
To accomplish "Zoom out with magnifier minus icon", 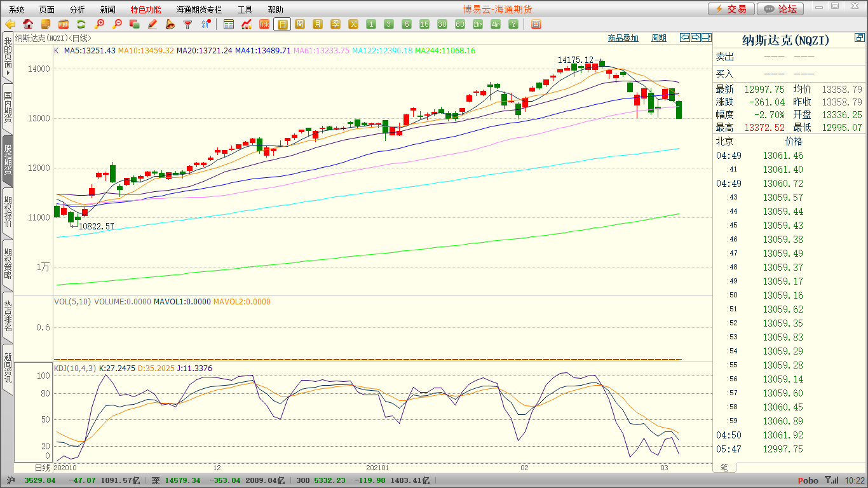I will (x=117, y=24).
